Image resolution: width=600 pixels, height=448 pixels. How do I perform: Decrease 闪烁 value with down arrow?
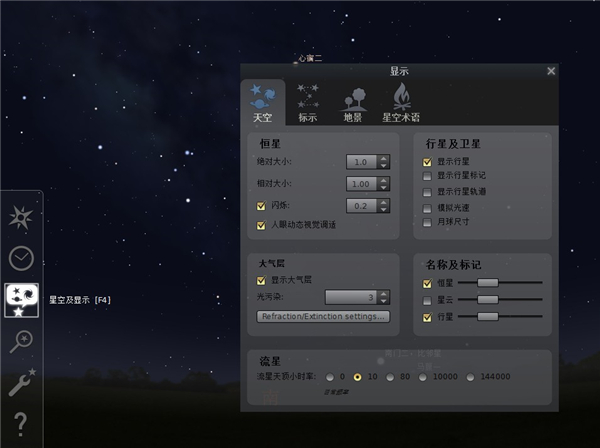[383, 210]
